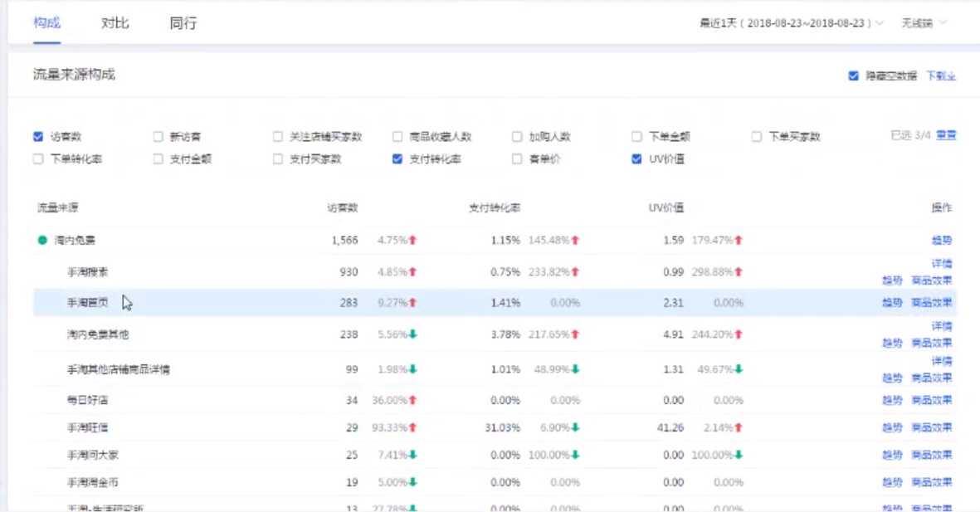Switch to the 构成 tab

click(46, 23)
